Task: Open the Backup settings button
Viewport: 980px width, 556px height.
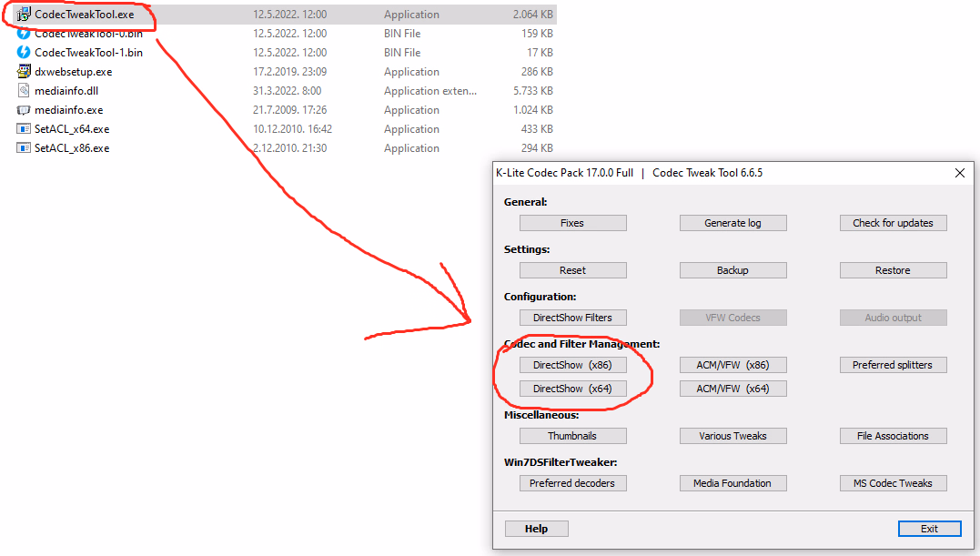Action: coord(732,270)
